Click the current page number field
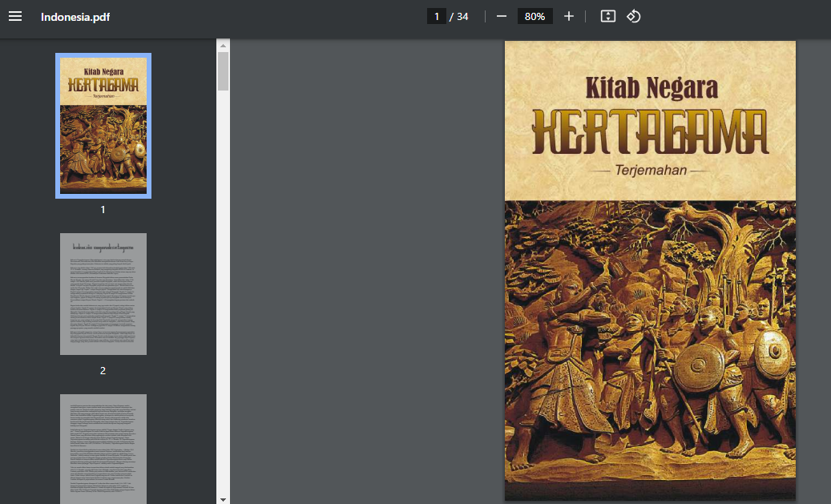Screen dimensions: 831x504 (x=437, y=17)
